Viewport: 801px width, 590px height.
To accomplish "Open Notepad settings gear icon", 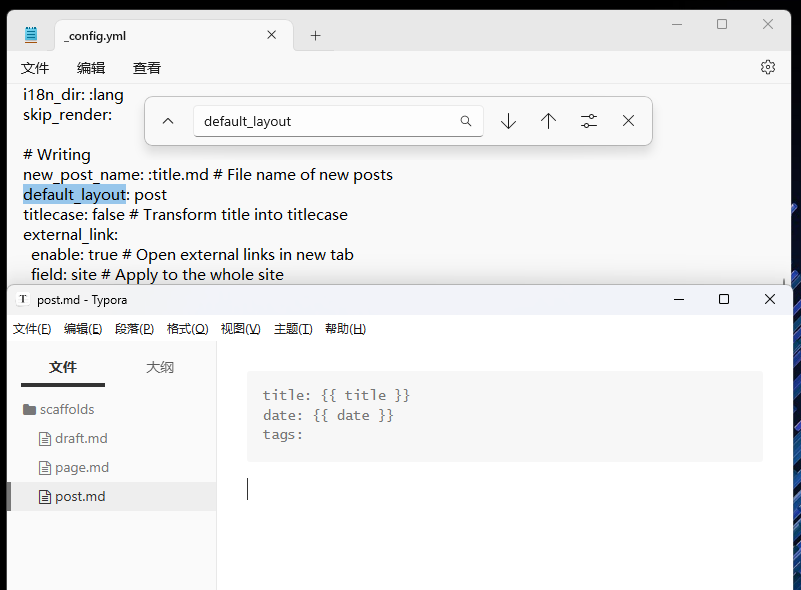I will pos(767,67).
